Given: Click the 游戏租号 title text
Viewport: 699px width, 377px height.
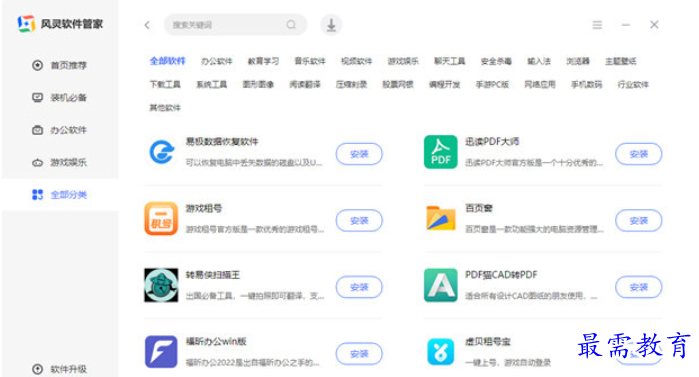Looking at the screenshot, I should 204,208.
